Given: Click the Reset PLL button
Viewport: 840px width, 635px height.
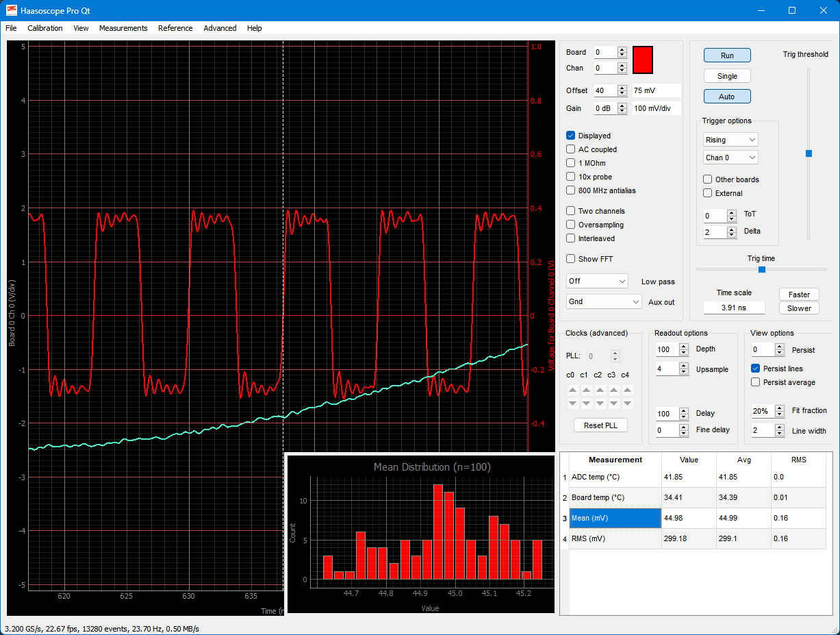Looking at the screenshot, I should pyautogui.click(x=600, y=425).
